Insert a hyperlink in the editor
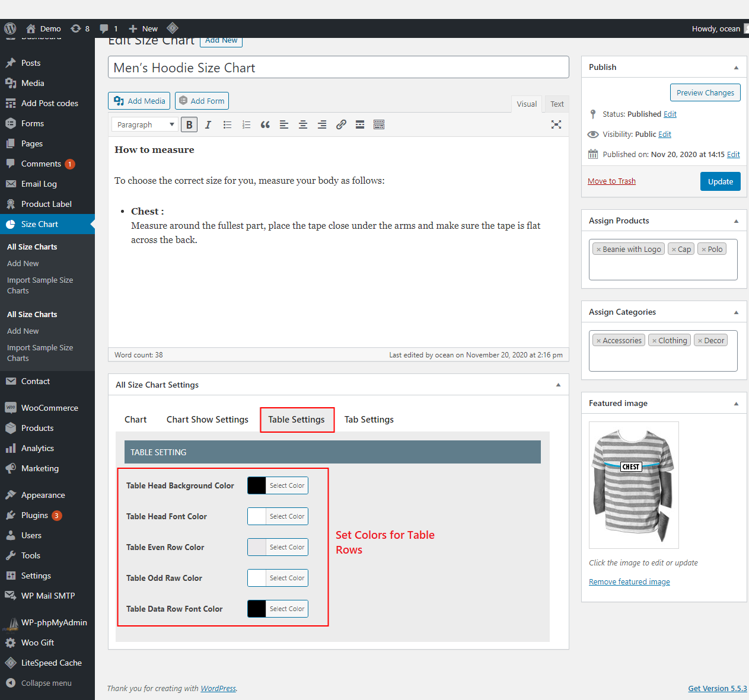The height and width of the screenshot is (700, 749). (341, 124)
